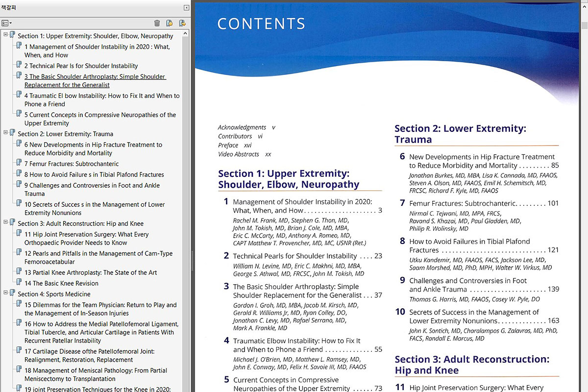588x392 pixels.
Task: Select bookmark '3 The Basic Shoulder Arthroplasty'
Action: [x=96, y=81]
